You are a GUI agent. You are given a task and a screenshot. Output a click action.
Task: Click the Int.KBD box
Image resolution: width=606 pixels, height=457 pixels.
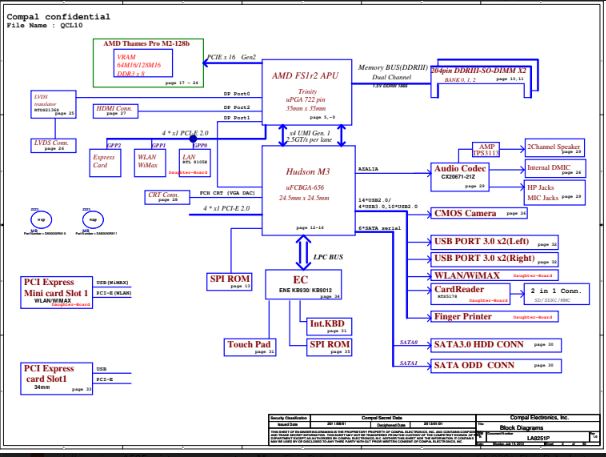click(329, 326)
